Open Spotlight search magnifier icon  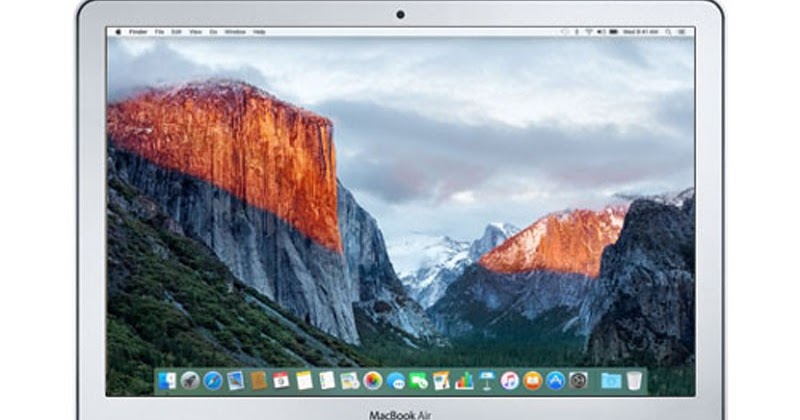668,32
